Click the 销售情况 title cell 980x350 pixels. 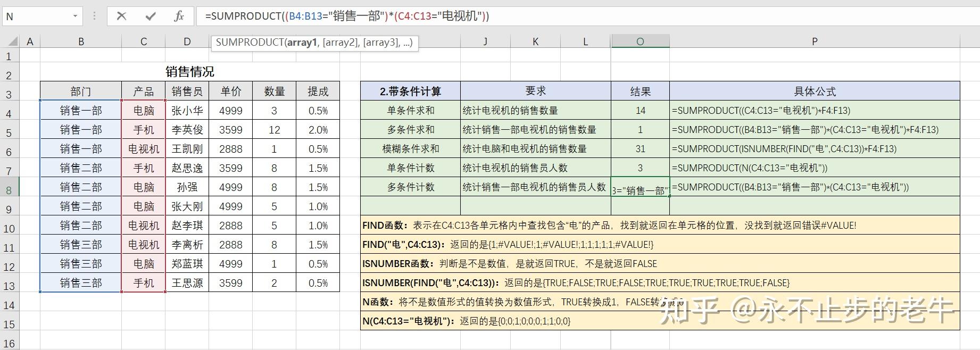tap(189, 72)
